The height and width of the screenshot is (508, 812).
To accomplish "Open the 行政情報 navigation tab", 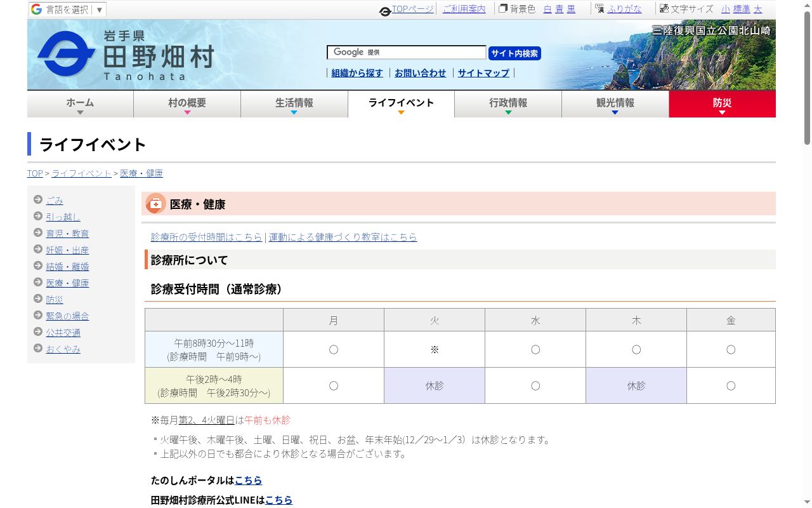I will pyautogui.click(x=508, y=104).
